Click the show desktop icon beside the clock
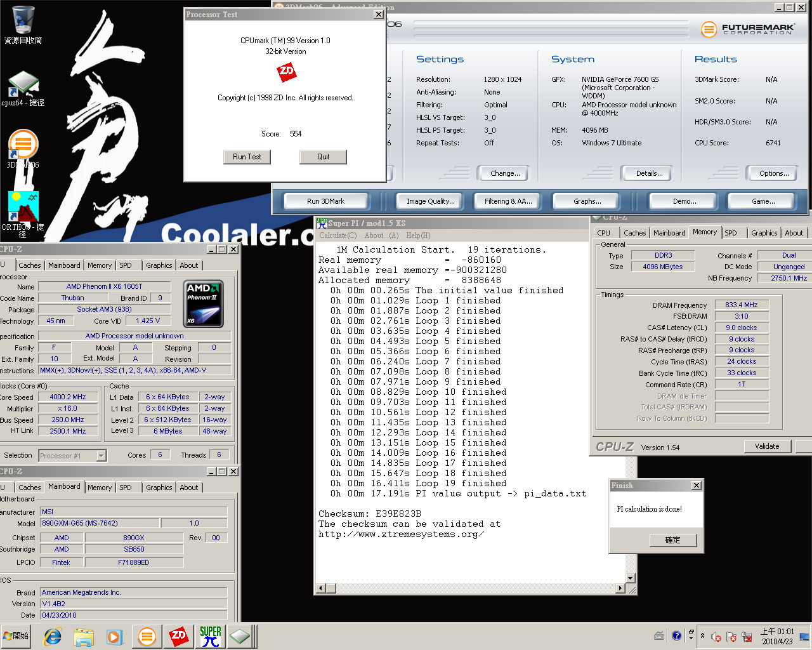This screenshot has height=650, width=812. (x=804, y=636)
